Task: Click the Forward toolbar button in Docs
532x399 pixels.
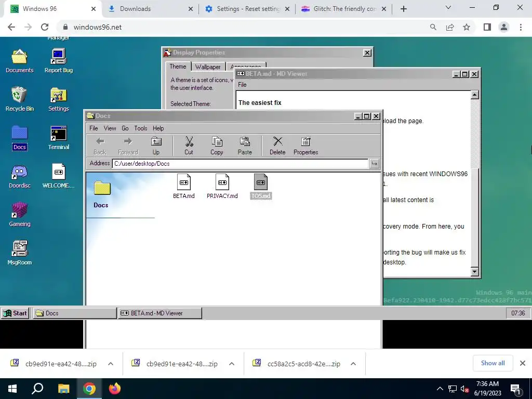Action: [128, 146]
